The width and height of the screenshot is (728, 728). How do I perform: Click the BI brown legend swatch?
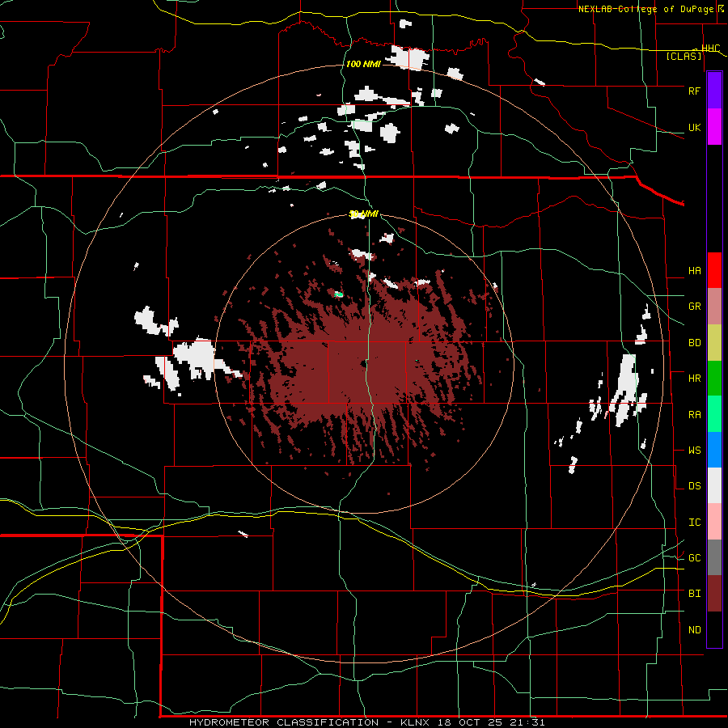pyautogui.click(x=714, y=594)
